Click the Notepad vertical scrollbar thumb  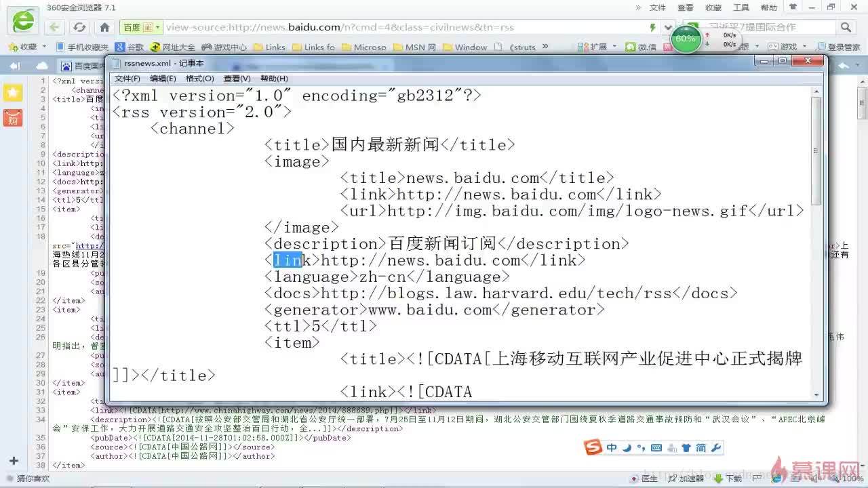pos(816,150)
